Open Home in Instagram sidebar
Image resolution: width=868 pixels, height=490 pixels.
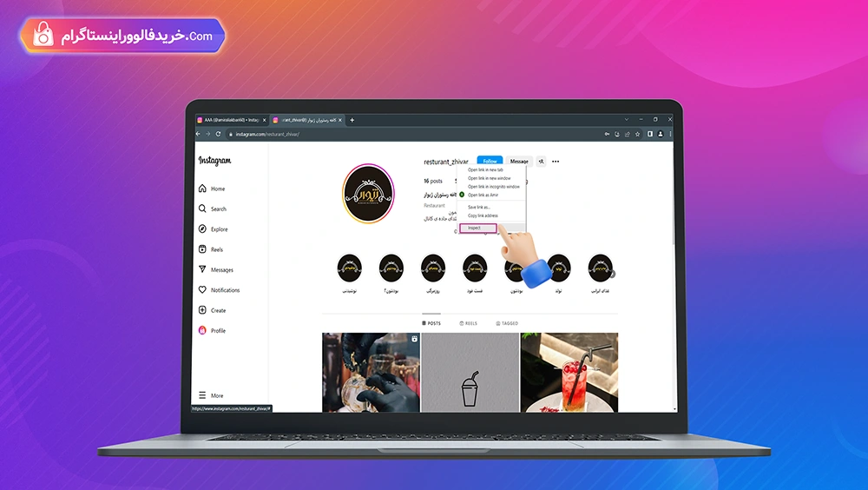212,189
